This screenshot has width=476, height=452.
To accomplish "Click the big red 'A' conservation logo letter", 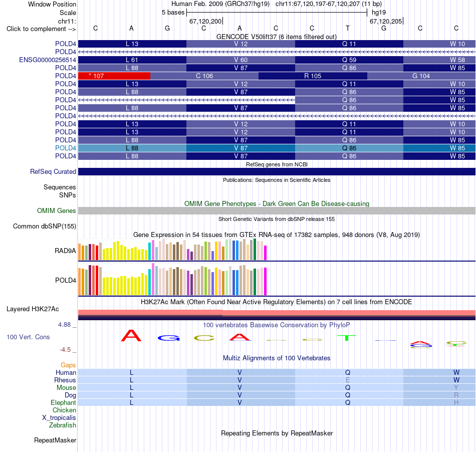I will (x=131, y=335).
